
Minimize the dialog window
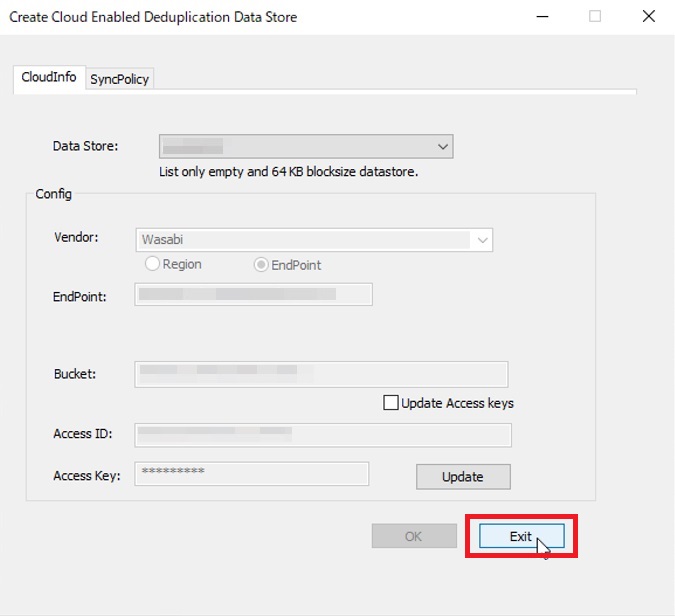(543, 17)
